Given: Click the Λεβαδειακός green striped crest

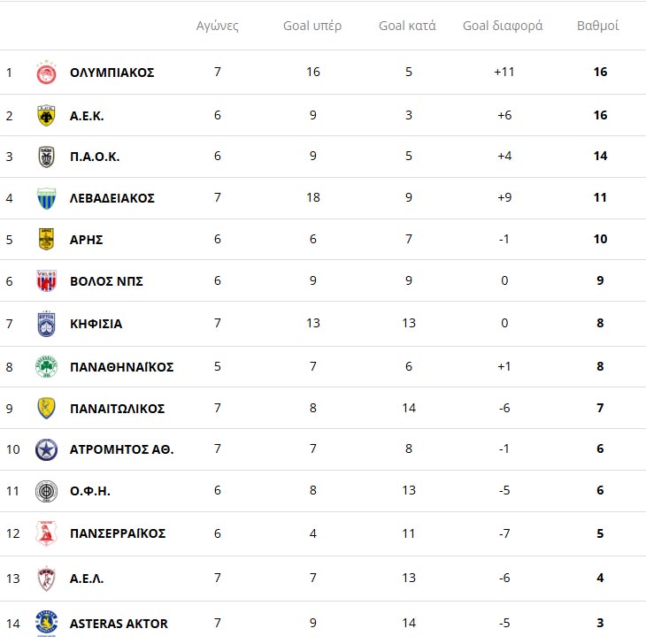Looking at the screenshot, I should pyautogui.click(x=46, y=198).
